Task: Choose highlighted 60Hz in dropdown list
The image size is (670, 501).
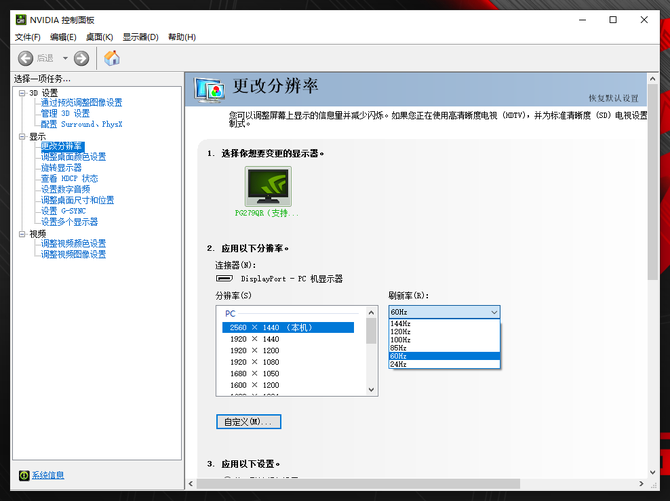Action: point(444,356)
